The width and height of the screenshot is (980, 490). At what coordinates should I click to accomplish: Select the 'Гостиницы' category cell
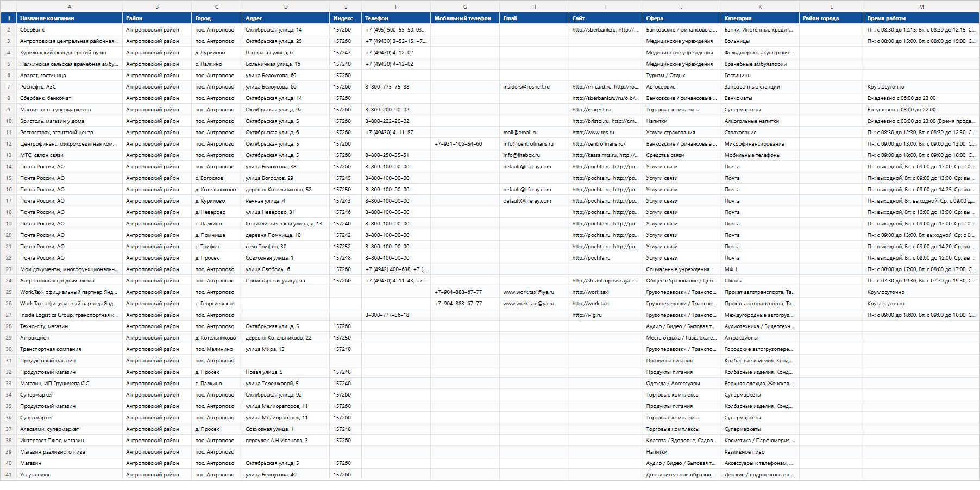coord(760,76)
